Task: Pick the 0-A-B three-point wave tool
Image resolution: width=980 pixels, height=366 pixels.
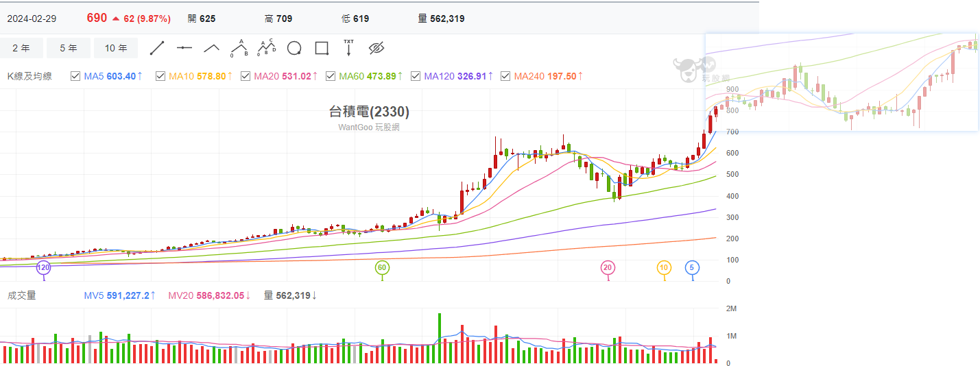Action: (239, 48)
